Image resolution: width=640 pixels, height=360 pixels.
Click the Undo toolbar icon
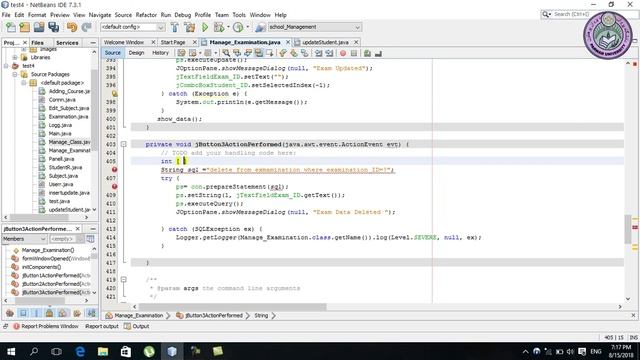click(72, 27)
